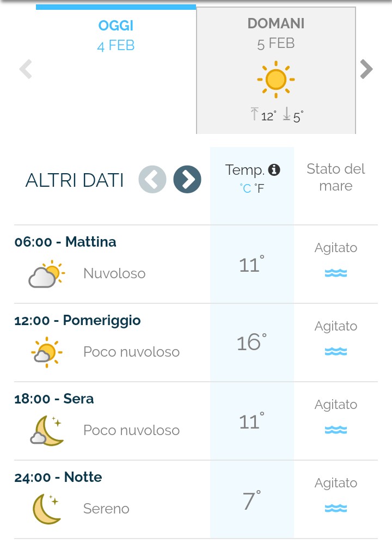Tap the wave icon in Notte row

(336, 508)
